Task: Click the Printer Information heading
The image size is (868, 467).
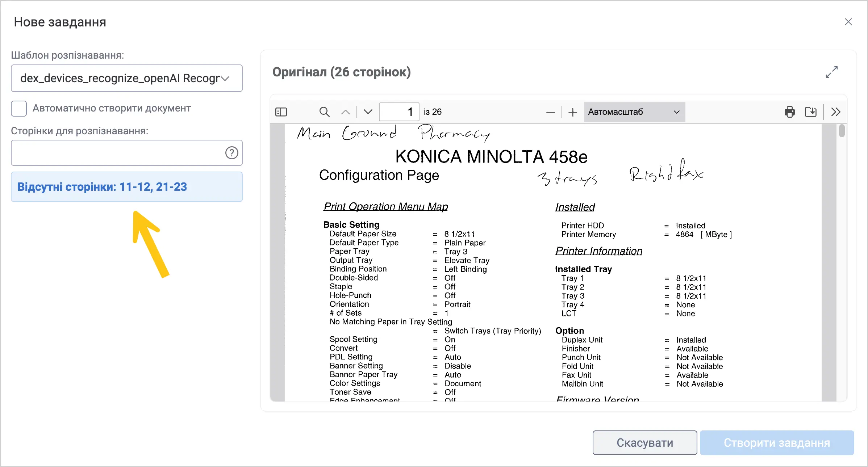Action: click(x=599, y=251)
